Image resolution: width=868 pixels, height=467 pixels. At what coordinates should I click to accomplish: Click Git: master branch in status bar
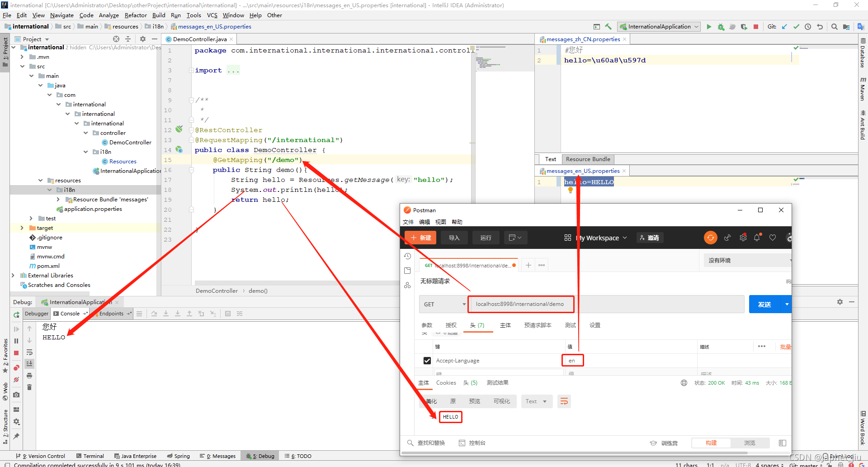pyautogui.click(x=804, y=464)
